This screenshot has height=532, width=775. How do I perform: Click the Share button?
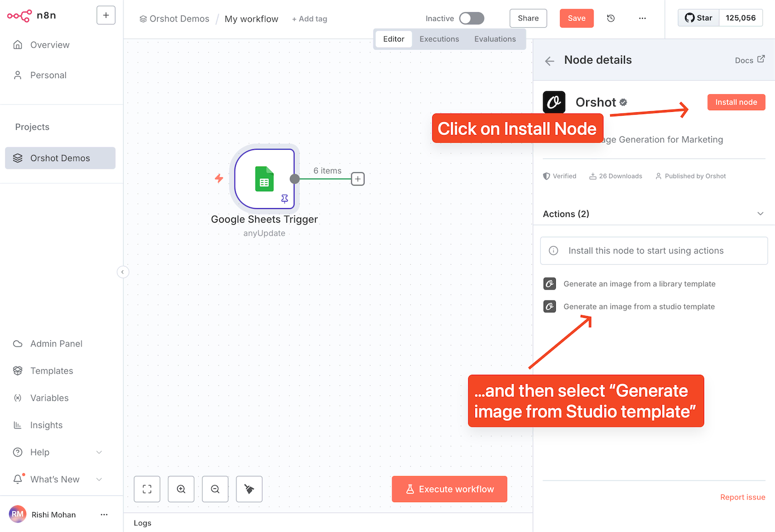(x=528, y=18)
